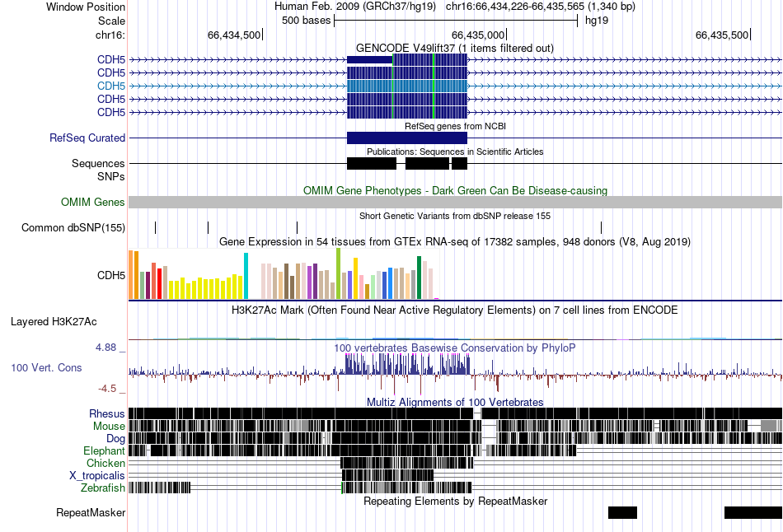Click the Sequences SNPs track label

pyautogui.click(x=98, y=170)
